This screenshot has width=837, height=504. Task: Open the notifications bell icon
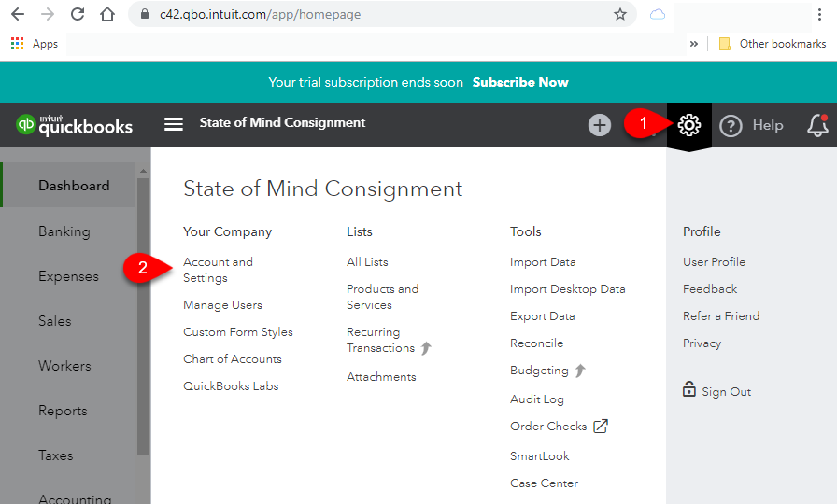tap(817, 125)
